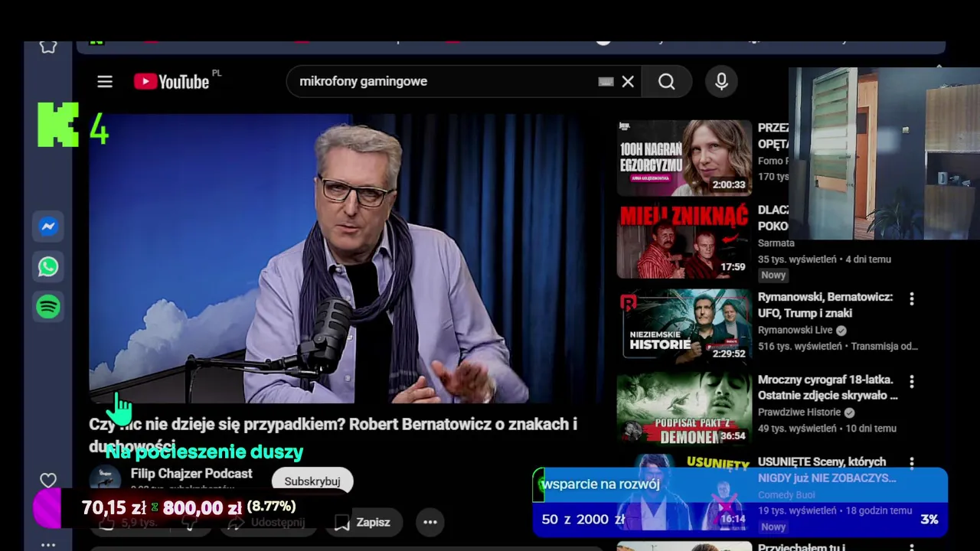This screenshot has width=980, height=551.
Task: Start voice search with the microphone
Action: click(x=721, y=82)
